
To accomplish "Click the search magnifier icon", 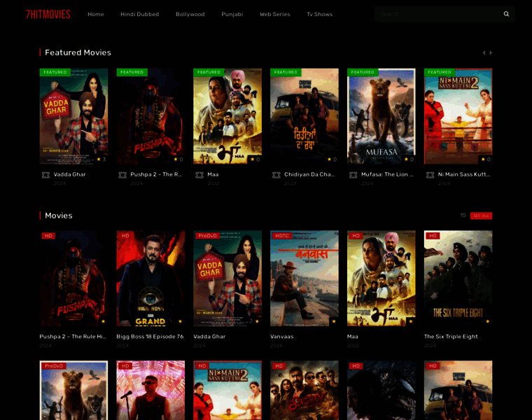I will click(x=506, y=14).
